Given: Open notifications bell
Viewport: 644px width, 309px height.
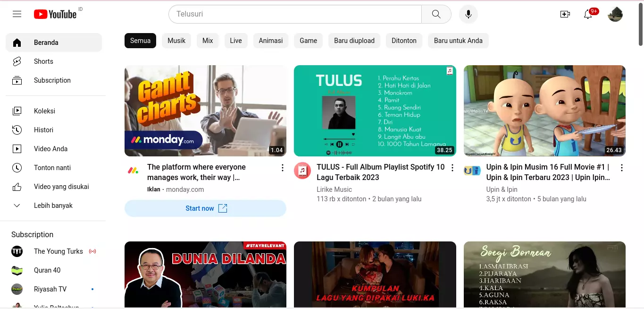Looking at the screenshot, I should 588,14.
